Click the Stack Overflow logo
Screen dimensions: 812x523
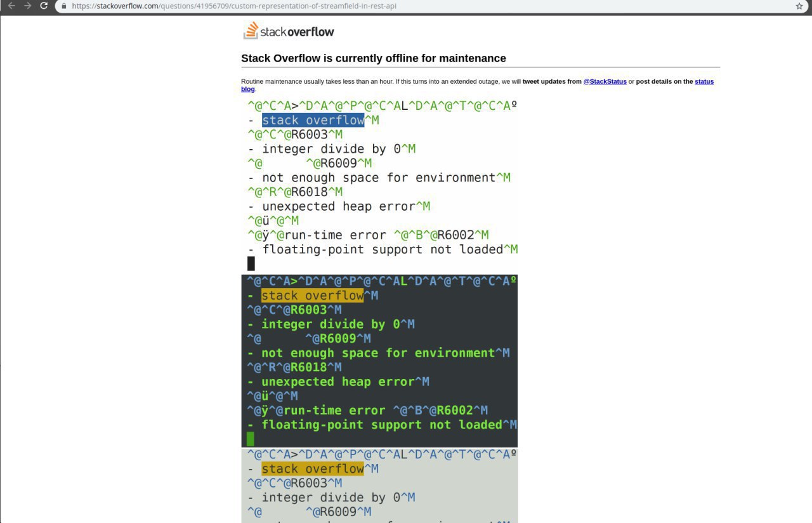(289, 30)
